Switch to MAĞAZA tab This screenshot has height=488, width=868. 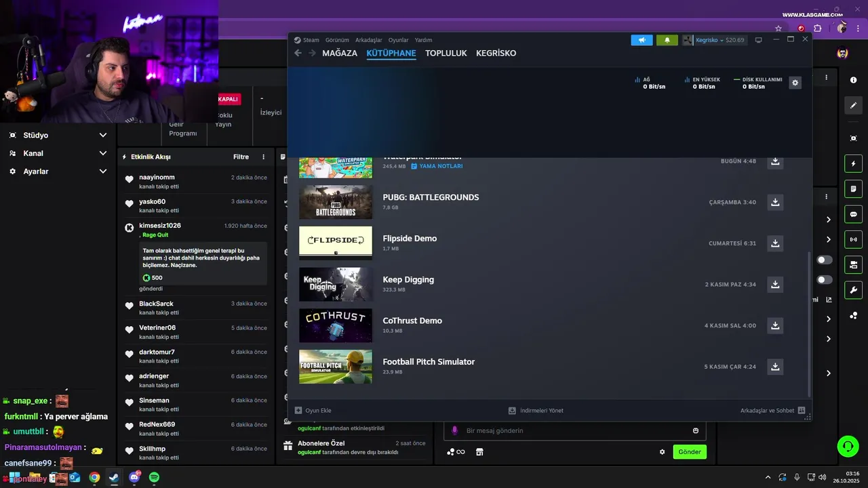(340, 53)
